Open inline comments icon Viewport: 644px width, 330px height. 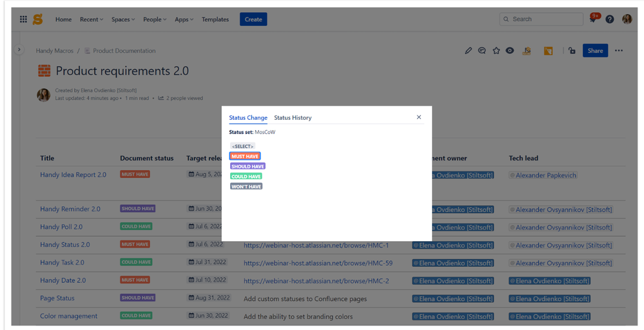pyautogui.click(x=482, y=51)
